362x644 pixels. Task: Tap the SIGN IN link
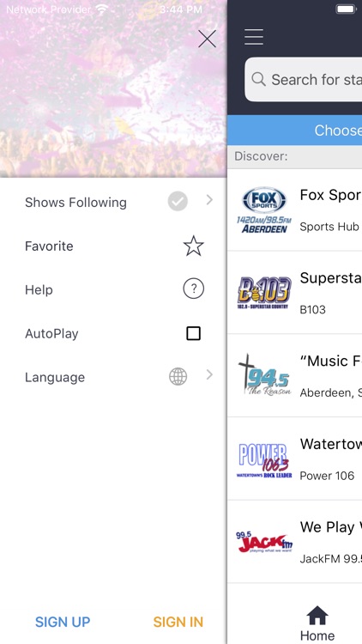[x=178, y=622]
